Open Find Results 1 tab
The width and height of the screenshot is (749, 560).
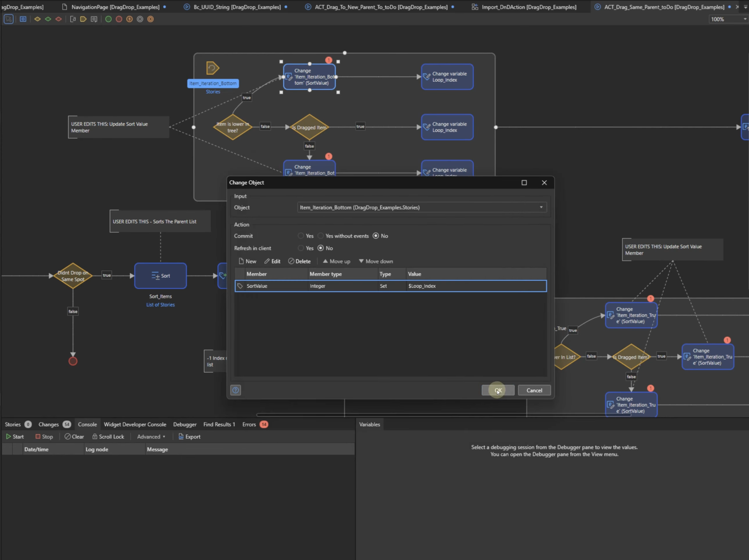(x=219, y=424)
